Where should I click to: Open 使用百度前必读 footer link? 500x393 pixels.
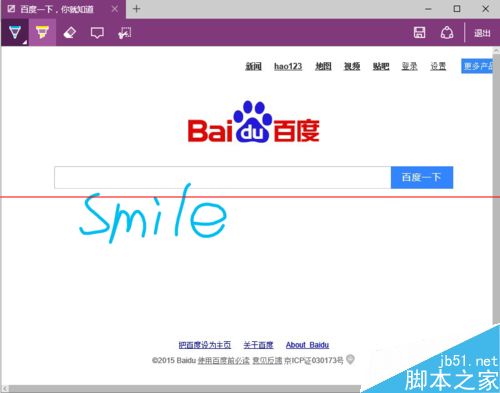click(x=224, y=360)
